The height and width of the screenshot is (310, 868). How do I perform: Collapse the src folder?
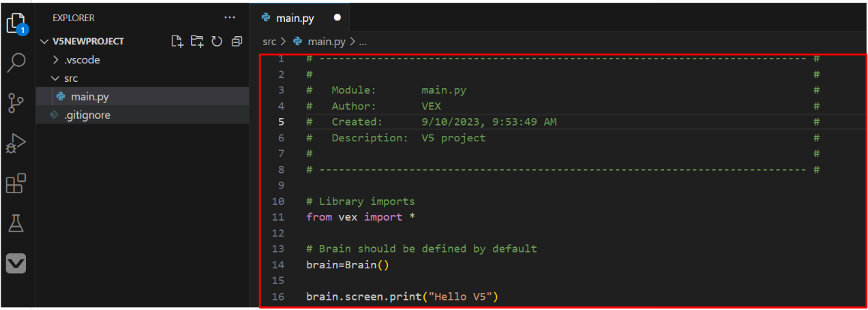[71, 79]
